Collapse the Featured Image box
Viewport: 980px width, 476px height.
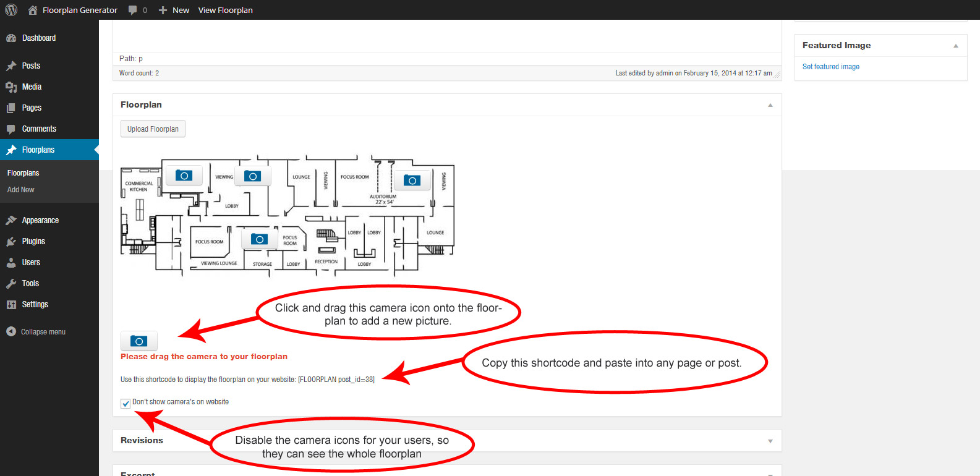pyautogui.click(x=956, y=46)
